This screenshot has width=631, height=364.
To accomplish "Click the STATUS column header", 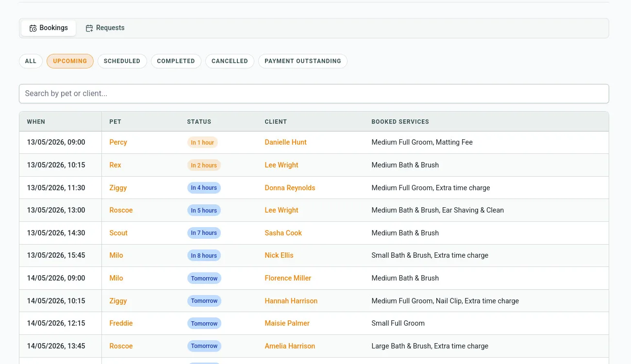I will pyautogui.click(x=199, y=122).
